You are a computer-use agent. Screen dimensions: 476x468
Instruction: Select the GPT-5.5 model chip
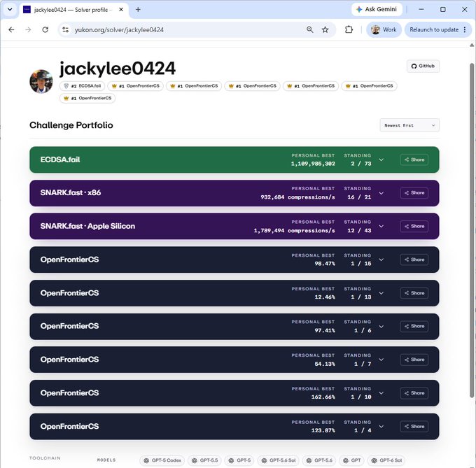pos(205,460)
